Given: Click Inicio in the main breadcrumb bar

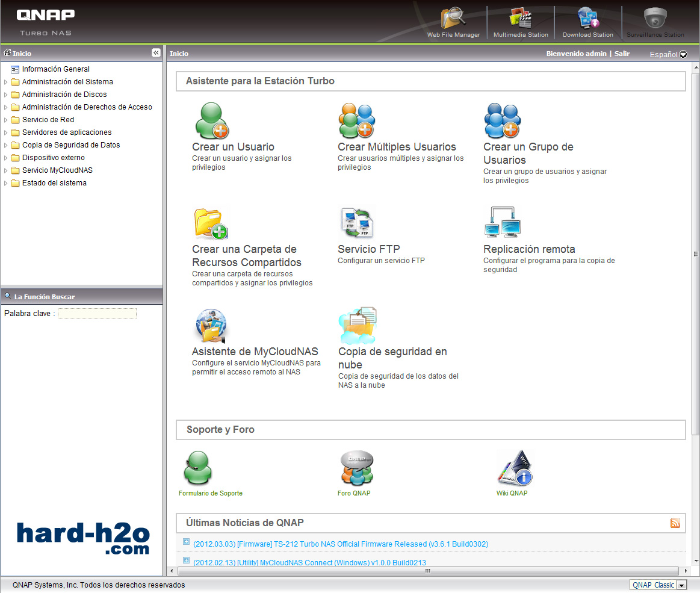Looking at the screenshot, I should (x=179, y=54).
